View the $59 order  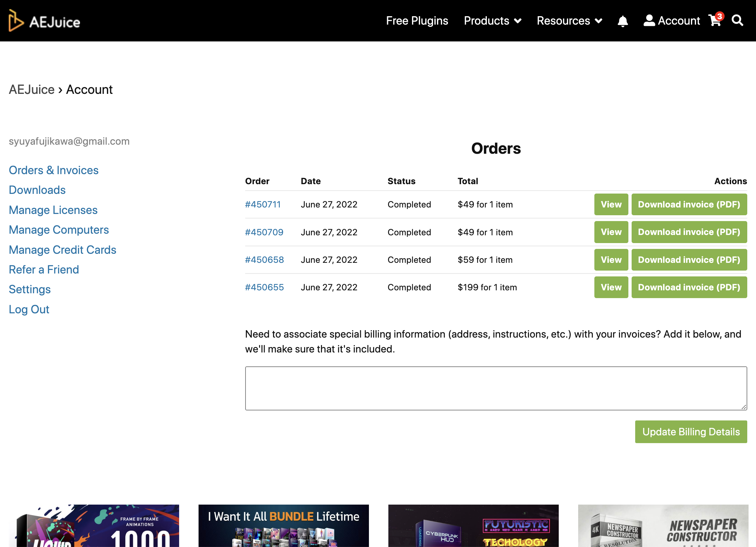click(x=611, y=260)
